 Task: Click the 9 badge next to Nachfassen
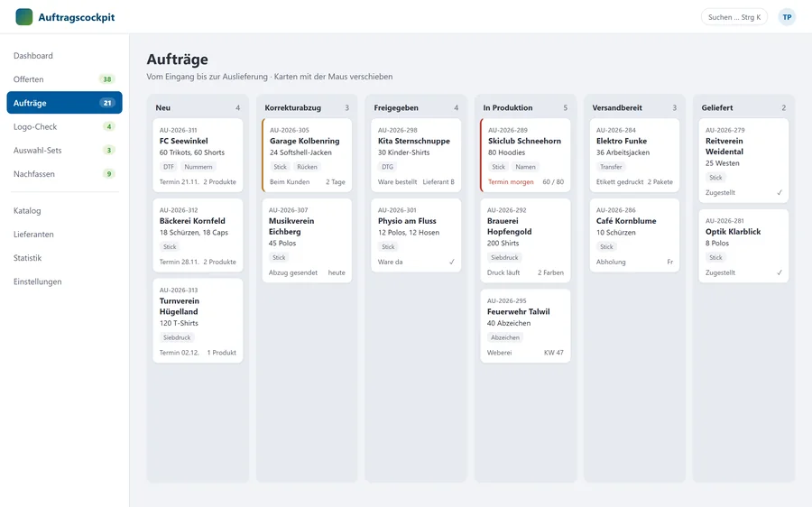pyautogui.click(x=109, y=174)
